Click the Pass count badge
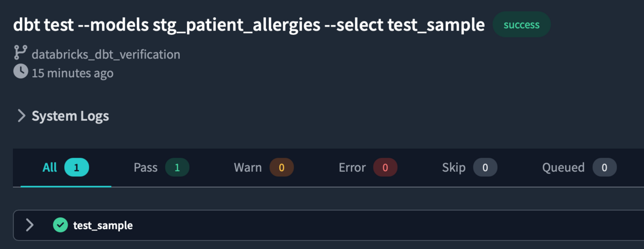The width and height of the screenshot is (644, 249). coord(177,168)
